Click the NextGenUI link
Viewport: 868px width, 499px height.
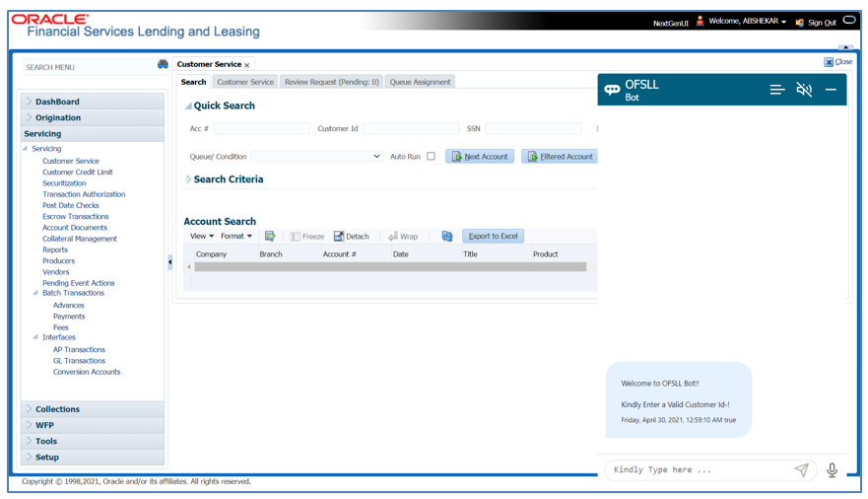[670, 24]
